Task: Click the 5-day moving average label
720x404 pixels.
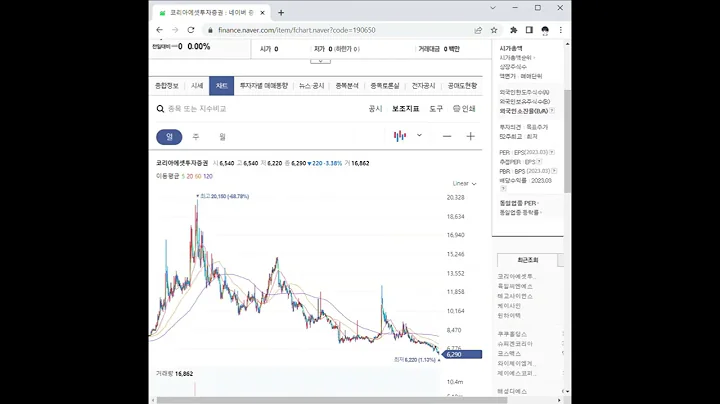Action: (x=183, y=176)
